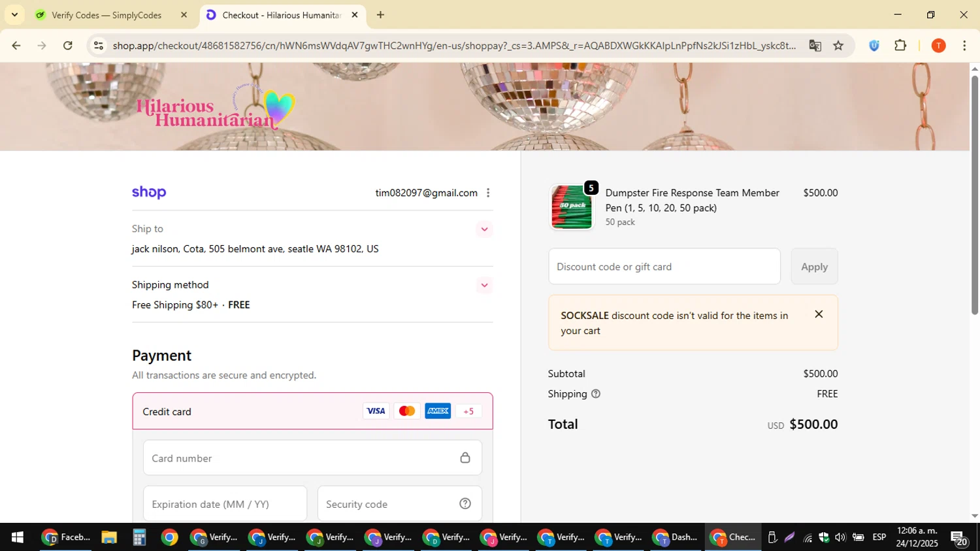Open the security code help icon
The width and height of the screenshot is (980, 551).
(465, 503)
